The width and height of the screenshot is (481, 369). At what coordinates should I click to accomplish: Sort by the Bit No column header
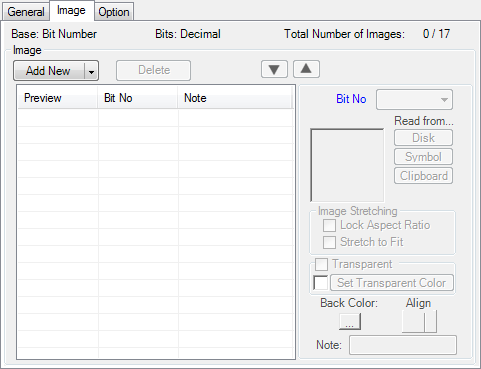pos(137,98)
